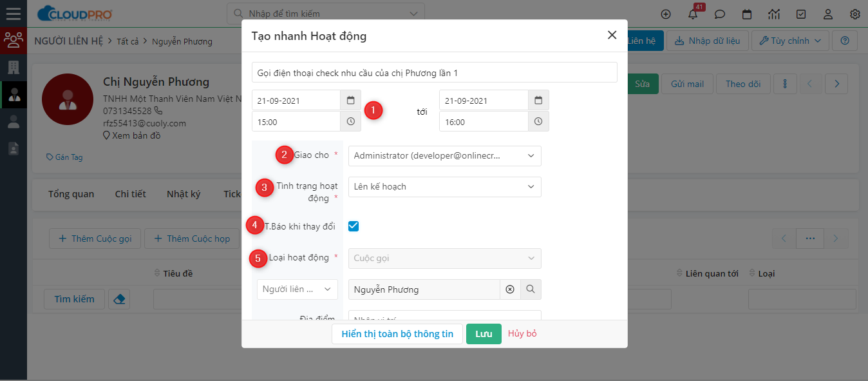Screen dimensions: 868x381
Task: Click the help question mark button
Action: pos(845,41)
